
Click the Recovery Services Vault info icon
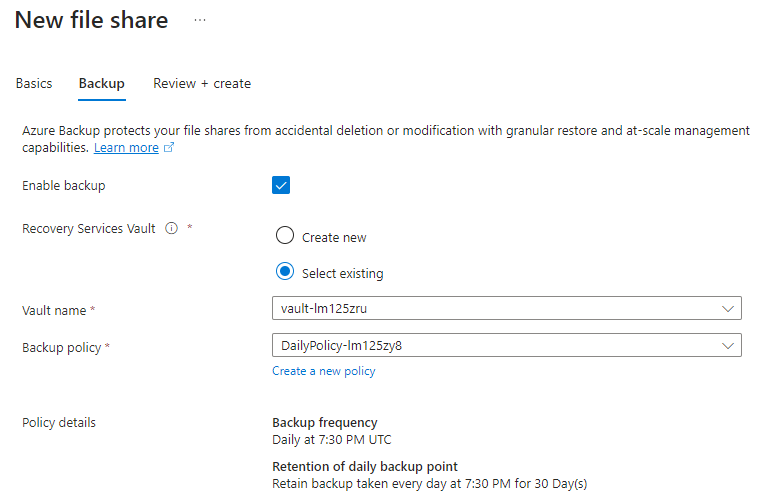pyautogui.click(x=172, y=228)
